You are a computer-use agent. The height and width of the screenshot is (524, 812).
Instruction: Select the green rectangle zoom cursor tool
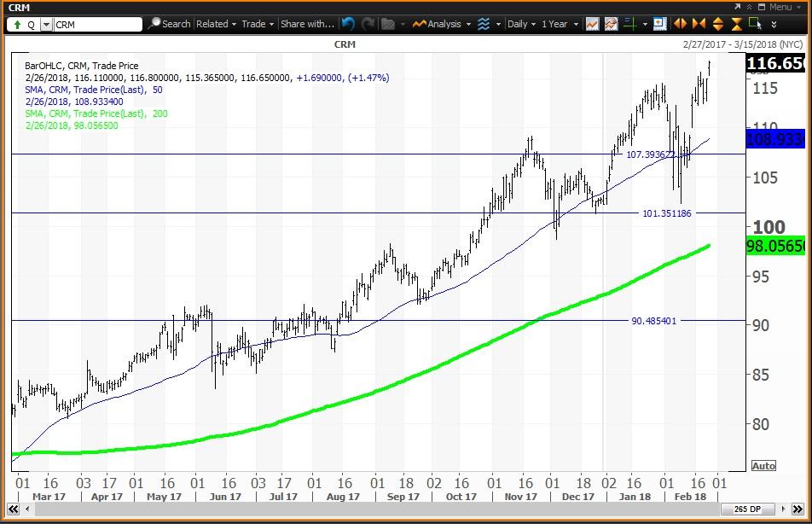click(x=755, y=24)
